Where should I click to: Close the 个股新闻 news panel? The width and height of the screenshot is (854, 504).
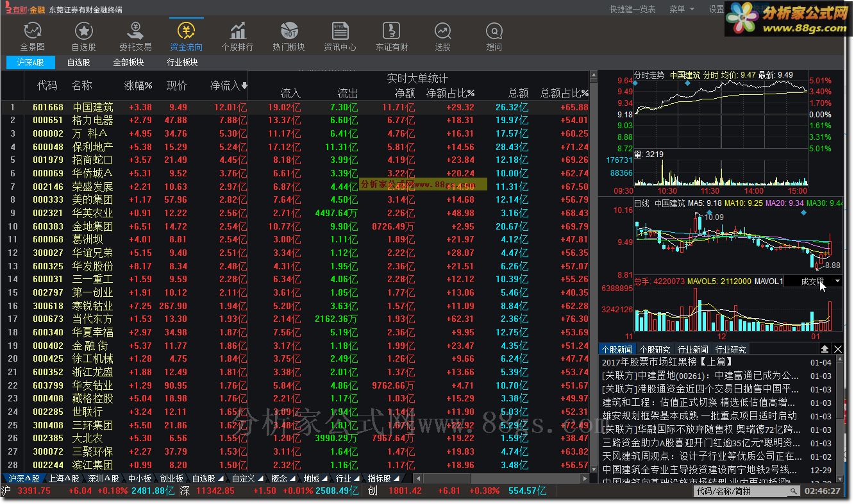[x=837, y=349]
